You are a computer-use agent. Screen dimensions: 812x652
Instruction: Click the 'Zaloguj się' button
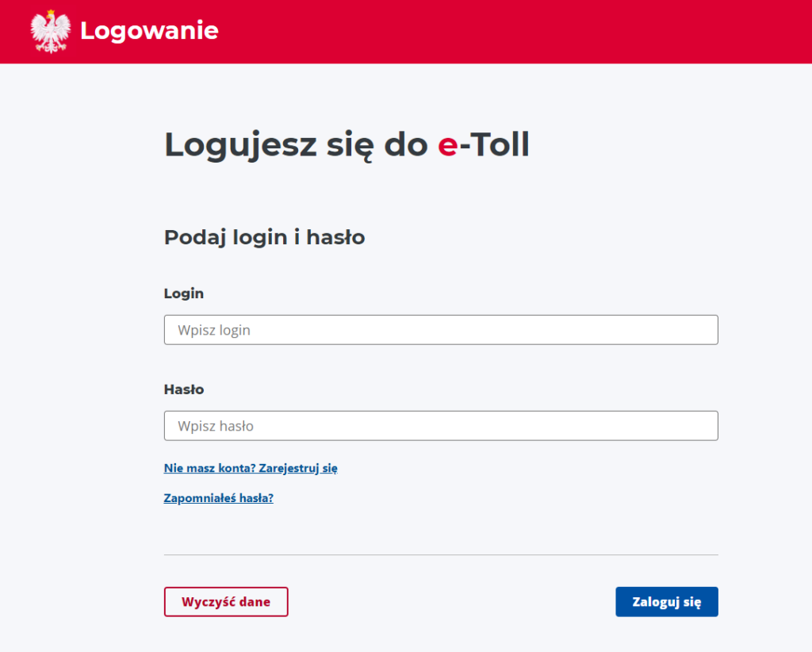click(x=666, y=602)
